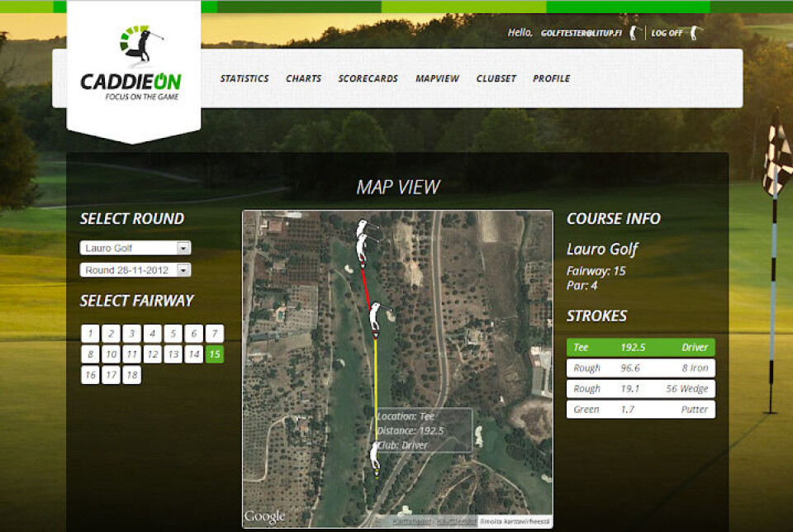Click the 'Fairway: 15' course info text
The image size is (793, 532).
(x=596, y=271)
